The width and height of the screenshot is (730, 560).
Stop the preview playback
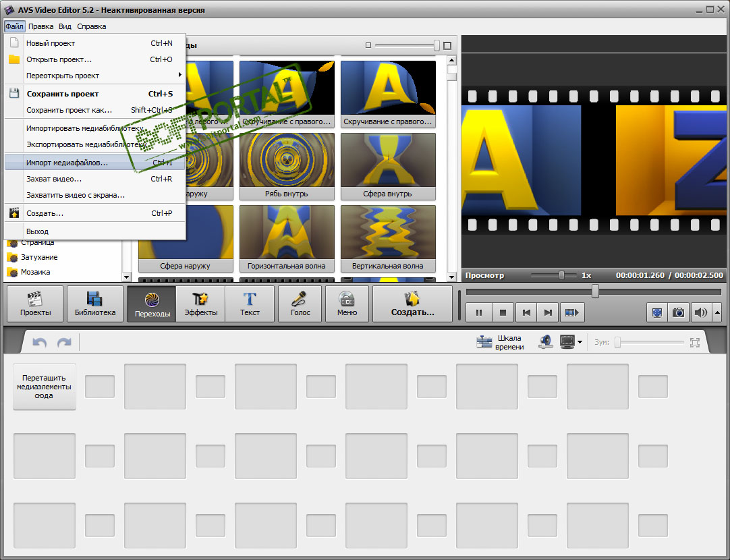[503, 312]
